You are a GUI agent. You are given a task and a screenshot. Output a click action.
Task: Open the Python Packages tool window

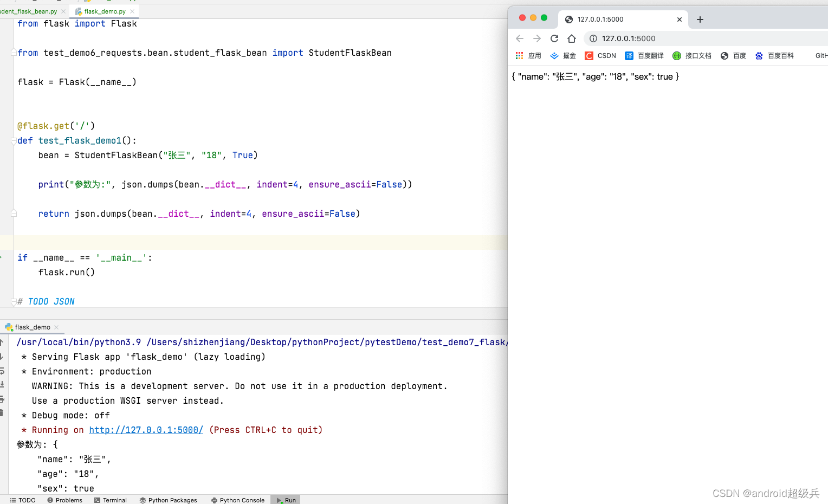pyautogui.click(x=169, y=500)
